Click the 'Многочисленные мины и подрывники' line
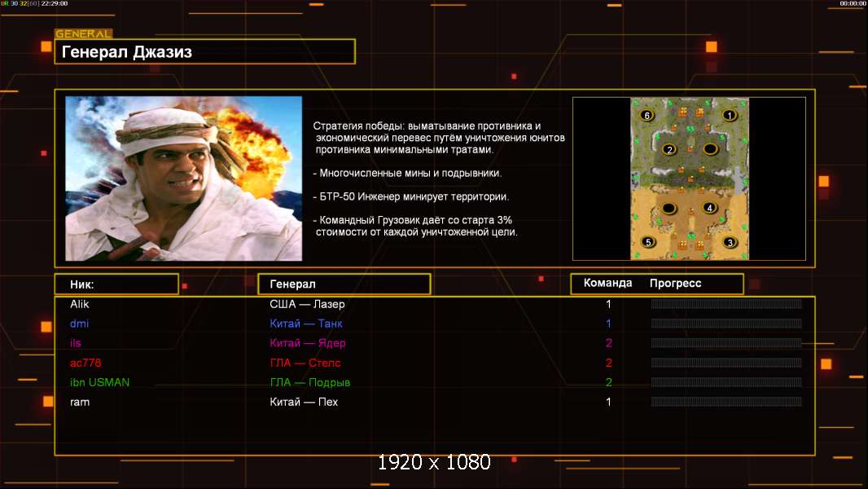 (407, 174)
